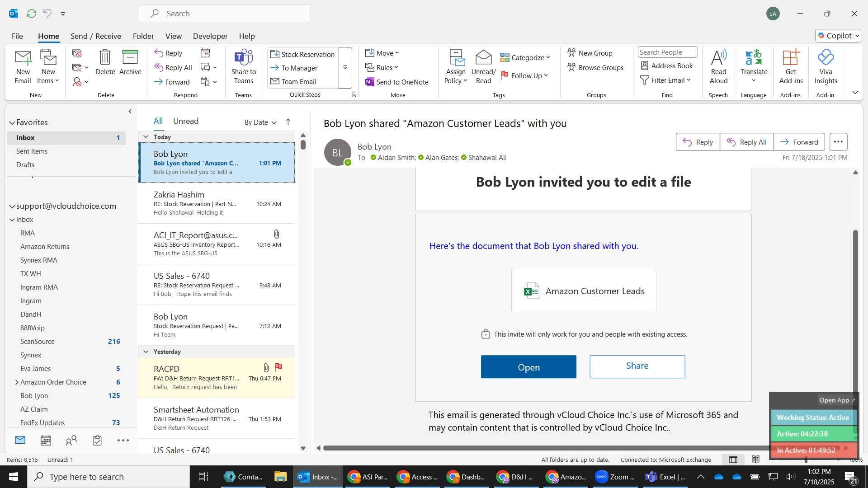Open the By Date sort dropdown

pos(260,122)
